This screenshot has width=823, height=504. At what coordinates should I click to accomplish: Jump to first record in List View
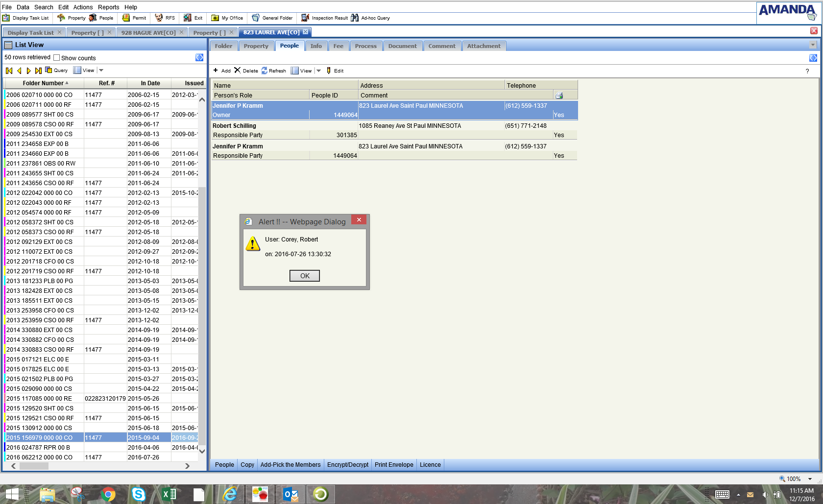[x=9, y=71]
